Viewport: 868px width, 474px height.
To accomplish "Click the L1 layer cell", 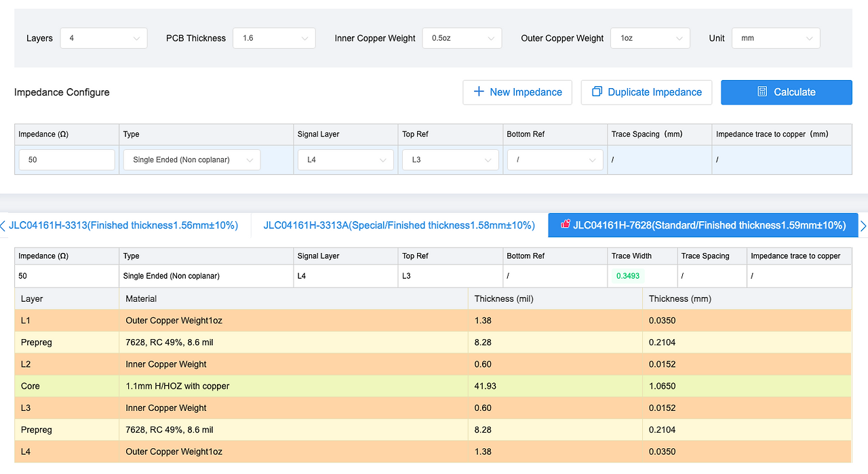I will 66,321.
